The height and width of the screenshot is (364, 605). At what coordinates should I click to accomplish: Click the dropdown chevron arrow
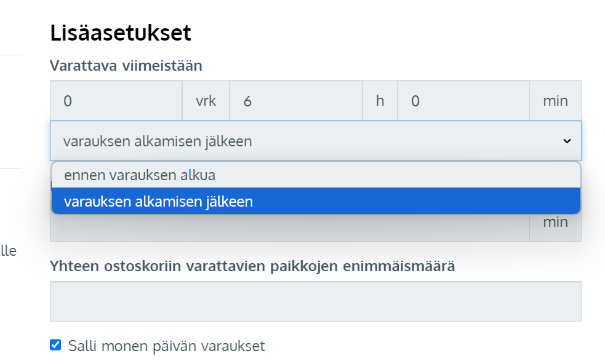[567, 141]
